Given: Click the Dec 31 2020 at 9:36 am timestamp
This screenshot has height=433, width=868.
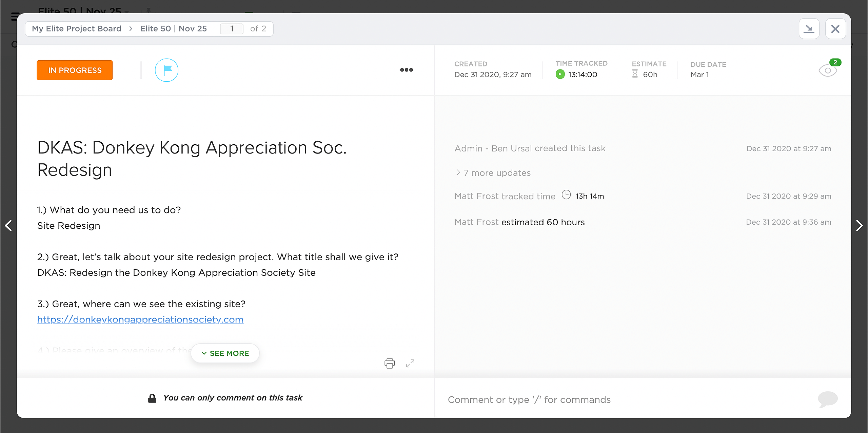Looking at the screenshot, I should [789, 222].
